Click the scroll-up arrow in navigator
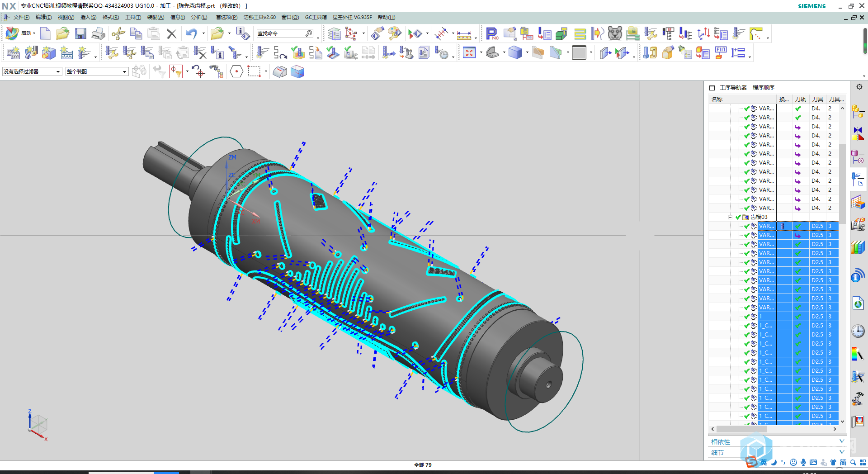This screenshot has width=868, height=474. 842,108
